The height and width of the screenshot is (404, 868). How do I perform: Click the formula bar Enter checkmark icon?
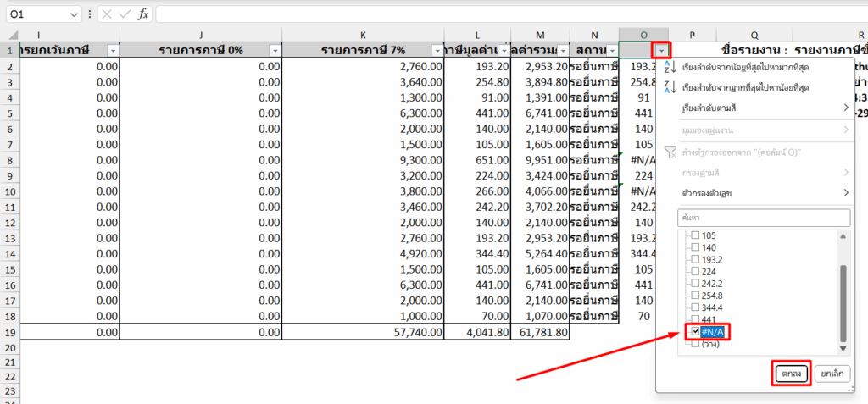[126, 14]
